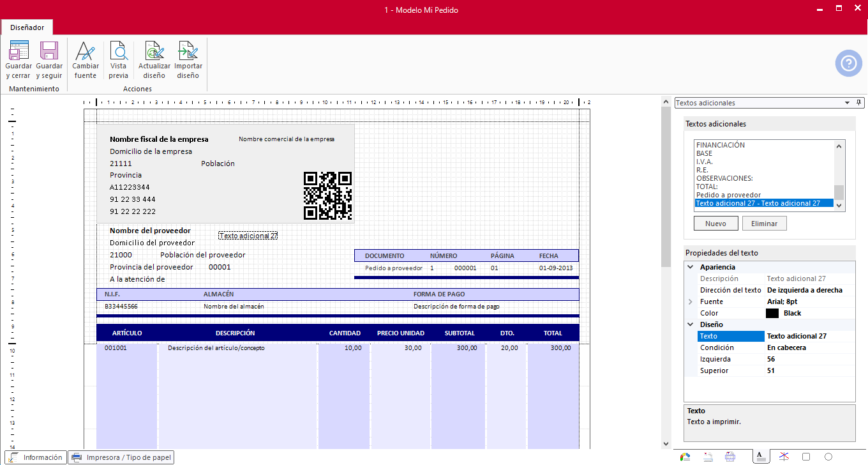The height and width of the screenshot is (465, 868).
Task: Open the Textos adicionales panel dropdown arrow
Action: tap(848, 102)
